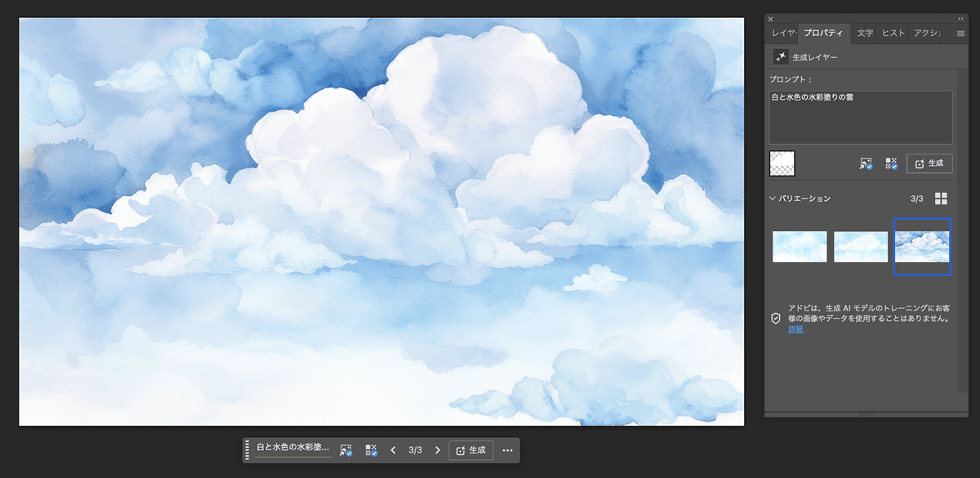Viewport: 980px width, 478px height.
Task: Switch to the ヒストリー tab
Action: coord(893,34)
